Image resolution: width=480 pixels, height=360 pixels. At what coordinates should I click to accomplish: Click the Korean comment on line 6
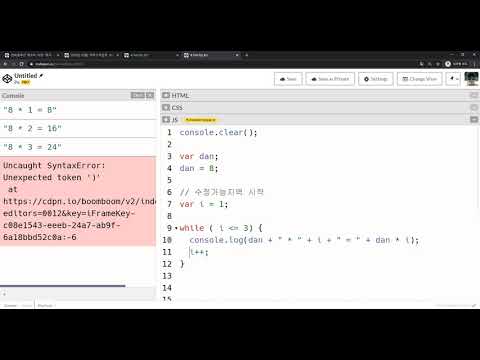pos(222,192)
